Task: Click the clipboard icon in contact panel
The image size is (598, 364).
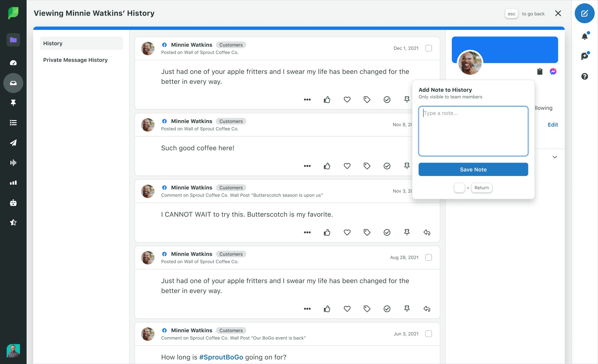Action: (540, 72)
